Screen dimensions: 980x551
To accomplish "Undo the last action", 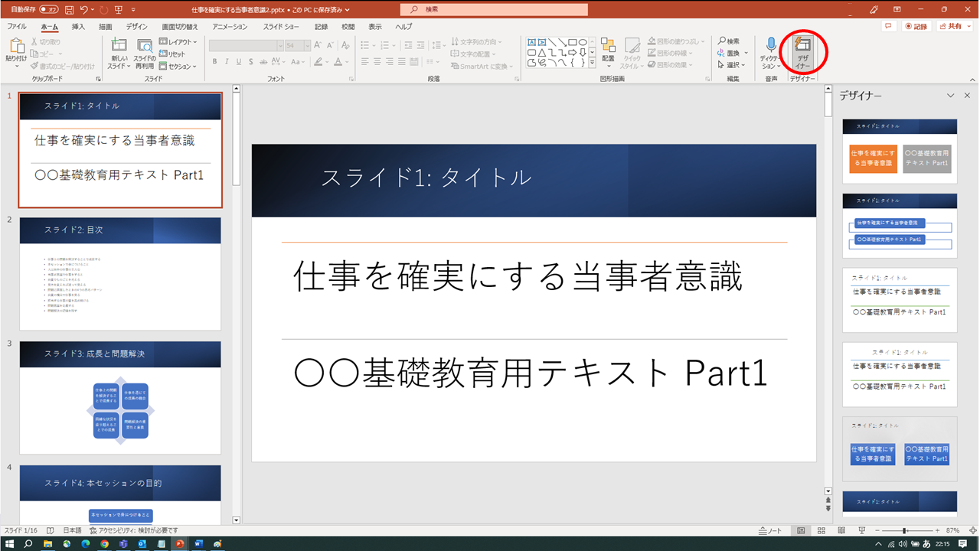I will pyautogui.click(x=83, y=10).
